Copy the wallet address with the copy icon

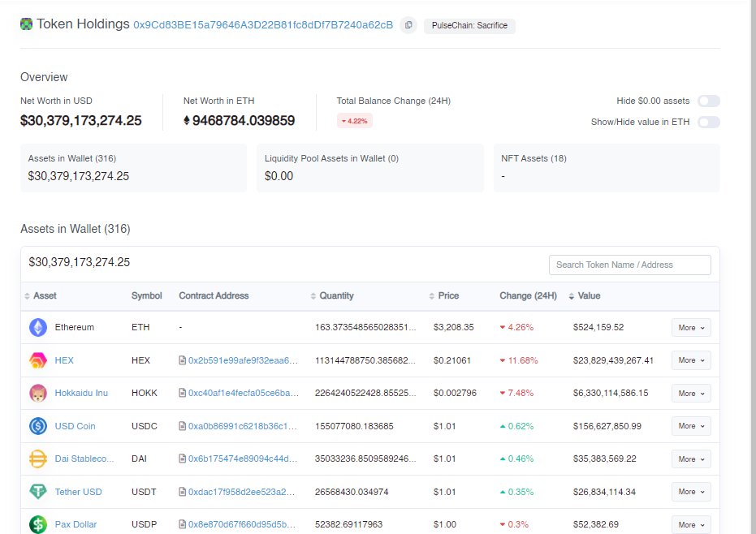(408, 25)
